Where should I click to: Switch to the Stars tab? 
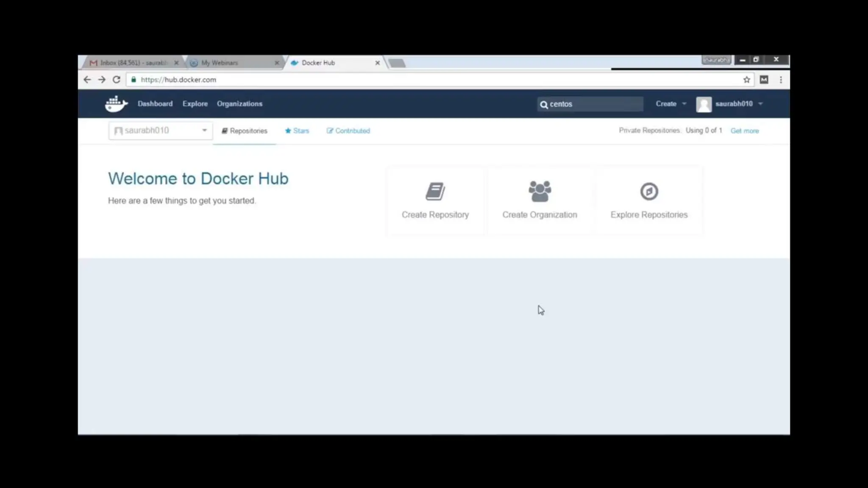click(297, 131)
